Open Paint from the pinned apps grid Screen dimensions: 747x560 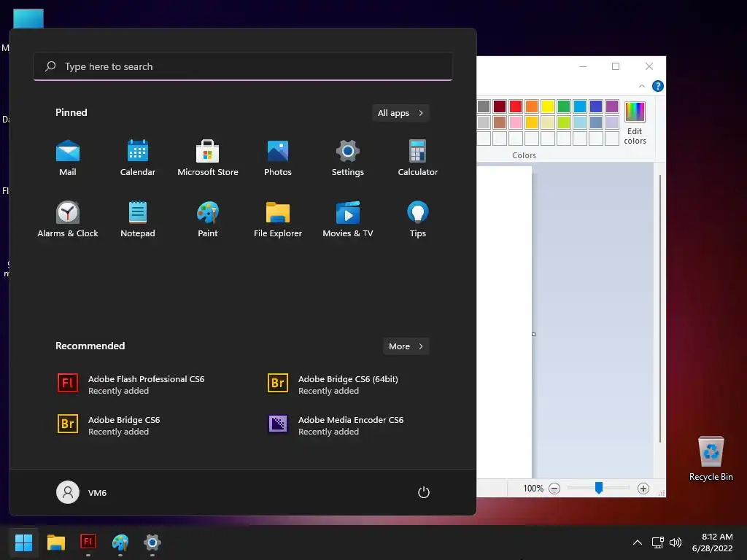(x=208, y=219)
